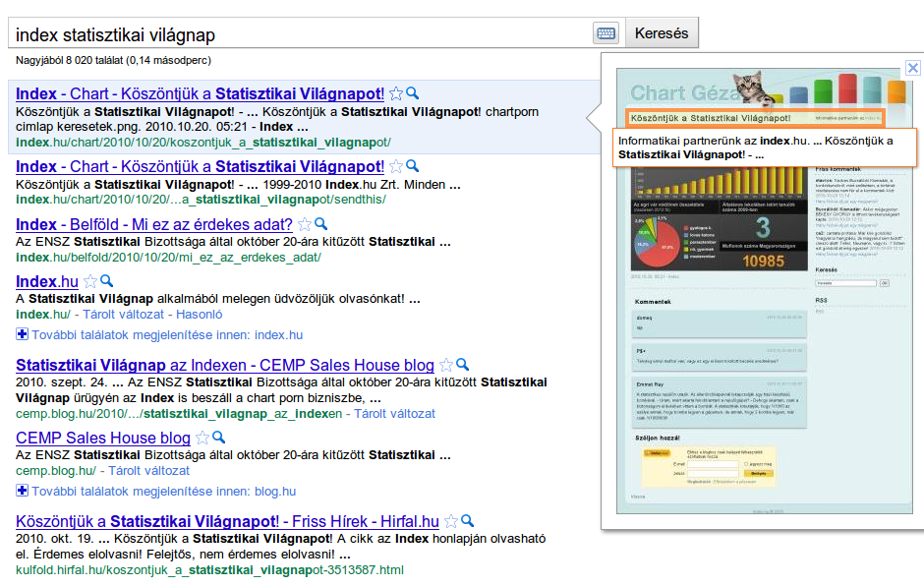924x587 pixels.
Task: Click magnifier for the sendthis Index Chart result
Action: coord(413,165)
